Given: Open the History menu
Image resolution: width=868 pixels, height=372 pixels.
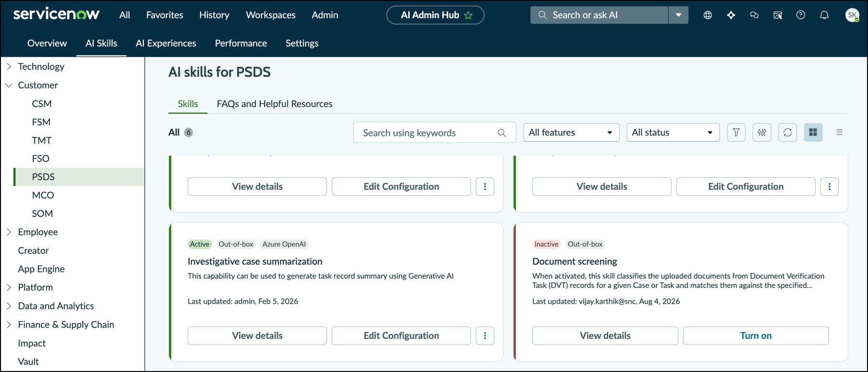Looking at the screenshot, I should coord(214,15).
